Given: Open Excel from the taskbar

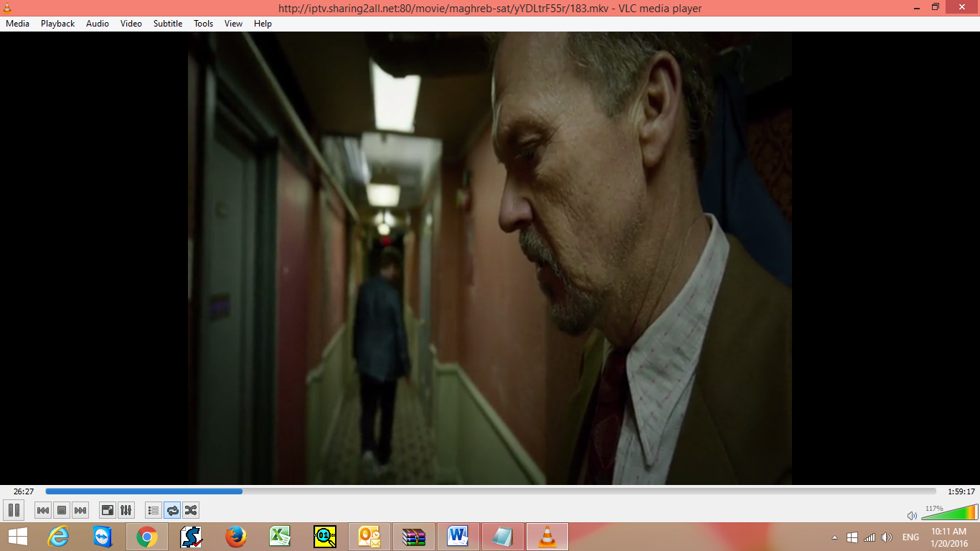Looking at the screenshot, I should point(281,537).
